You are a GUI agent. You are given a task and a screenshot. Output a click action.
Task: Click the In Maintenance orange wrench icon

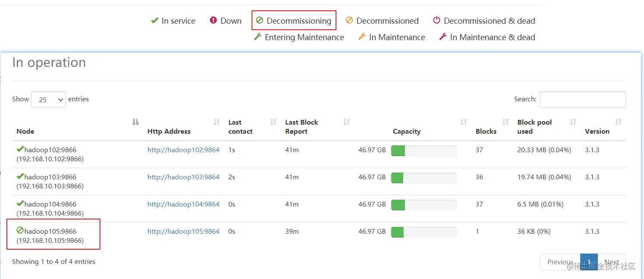point(362,37)
